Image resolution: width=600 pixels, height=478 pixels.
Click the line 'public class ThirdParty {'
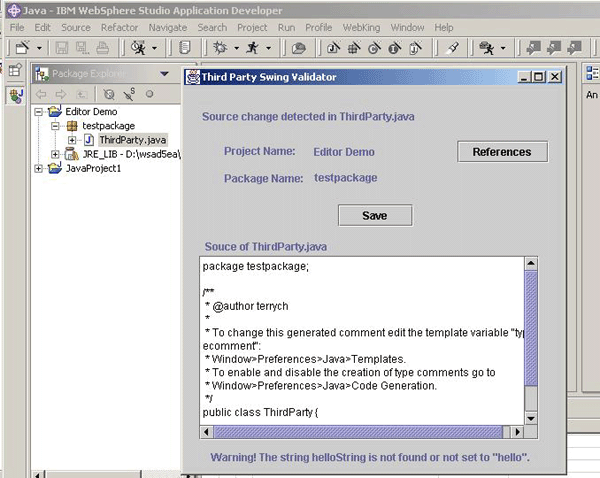point(260,413)
